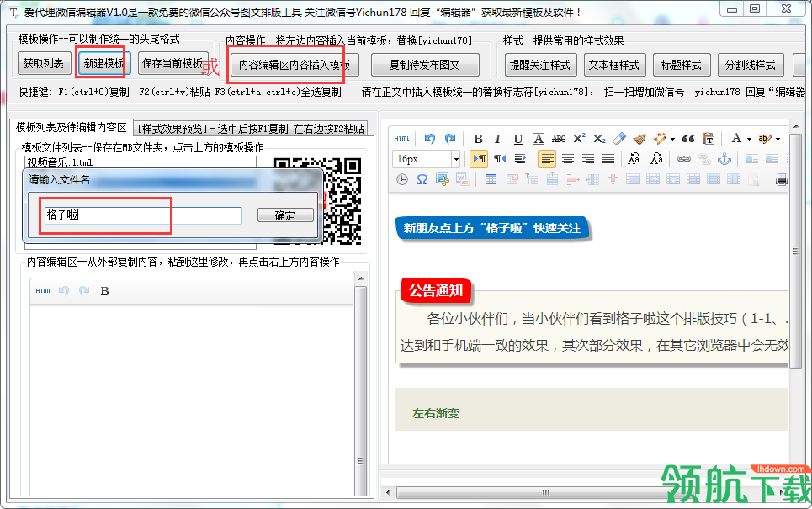Screen dimensions: 812x509
Task: Justify the paragraph text
Action: (x=608, y=159)
